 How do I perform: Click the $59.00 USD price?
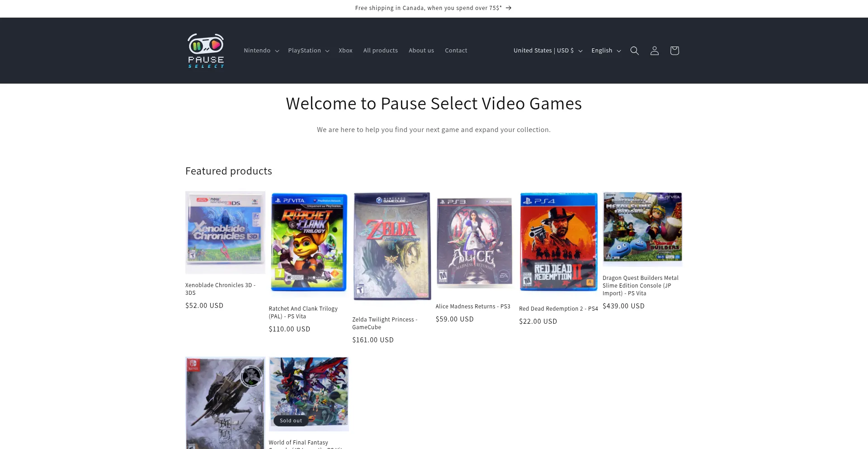click(x=455, y=319)
